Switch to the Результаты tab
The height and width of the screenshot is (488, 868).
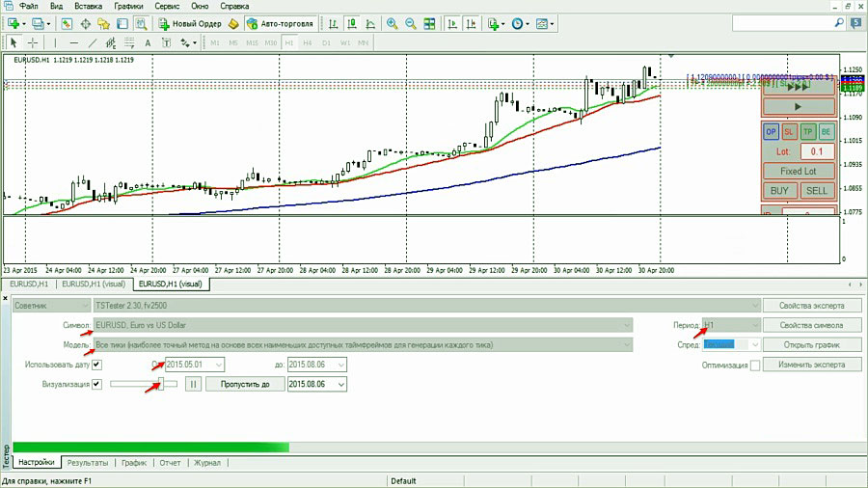pyautogui.click(x=87, y=463)
